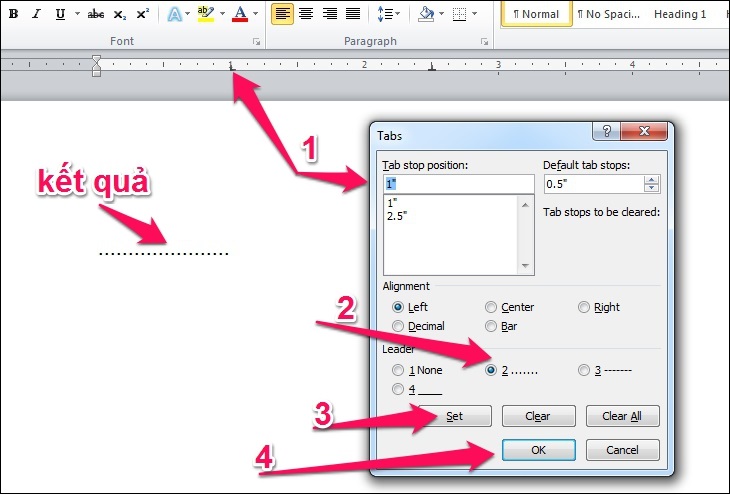Apply Shading fill color
Viewport: 730px width, 495px height.
426,14
